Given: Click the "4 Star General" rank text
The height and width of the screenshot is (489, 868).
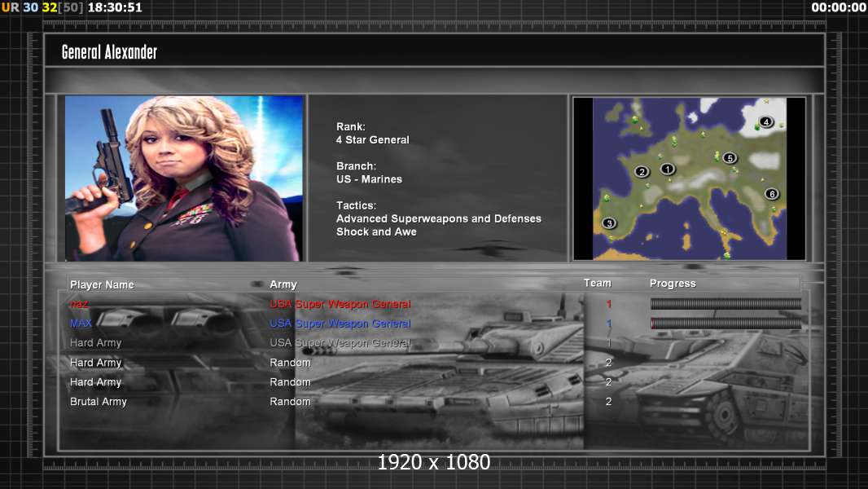Looking at the screenshot, I should (x=373, y=140).
